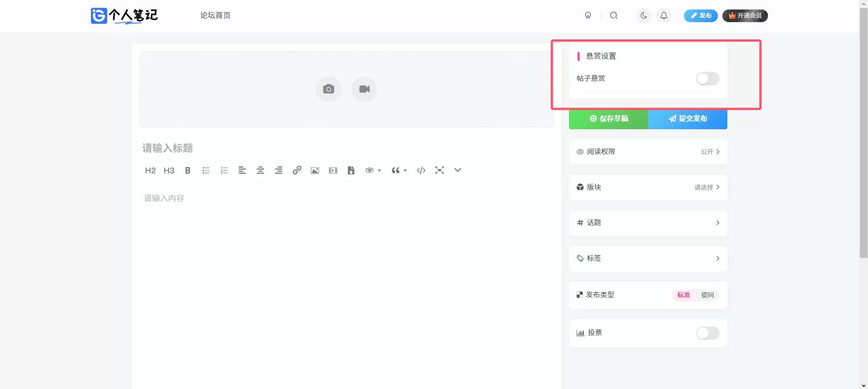This screenshot has height=389, width=868.
Task: Select 提问 as publish type
Action: pos(707,295)
